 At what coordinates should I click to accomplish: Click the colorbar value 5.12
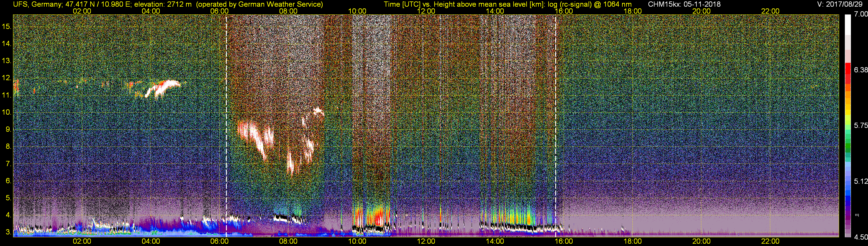[x=861, y=181]
